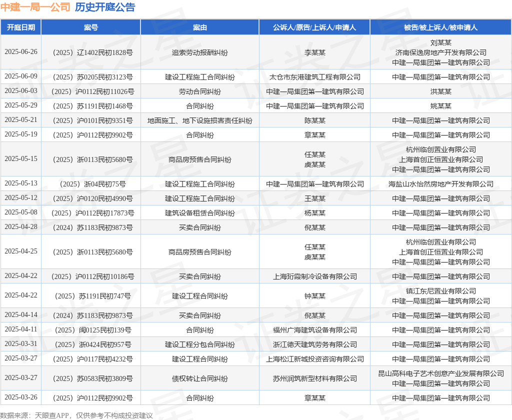Click plaintiff 浙江德天建筑劳务有限公司

pos(315,344)
